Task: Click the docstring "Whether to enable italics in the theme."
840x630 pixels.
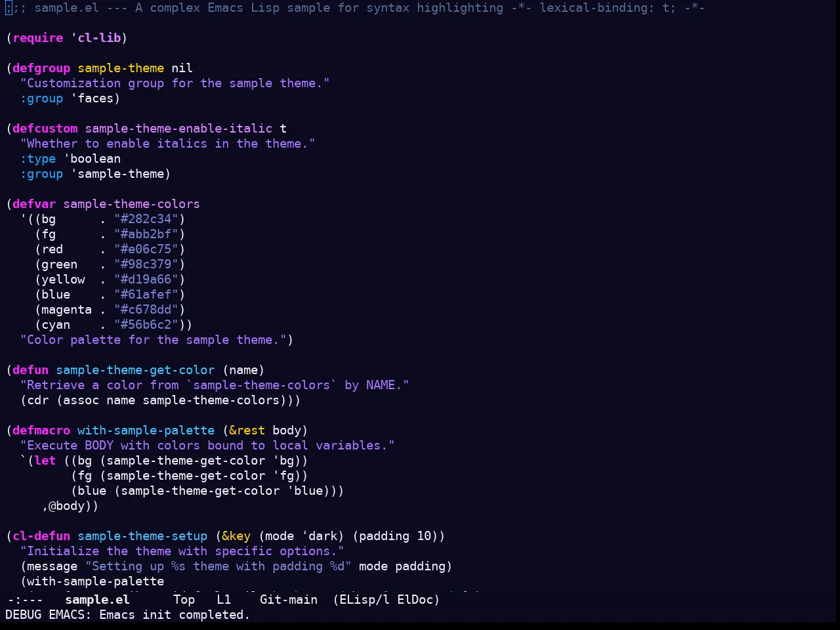Action: coord(168,144)
